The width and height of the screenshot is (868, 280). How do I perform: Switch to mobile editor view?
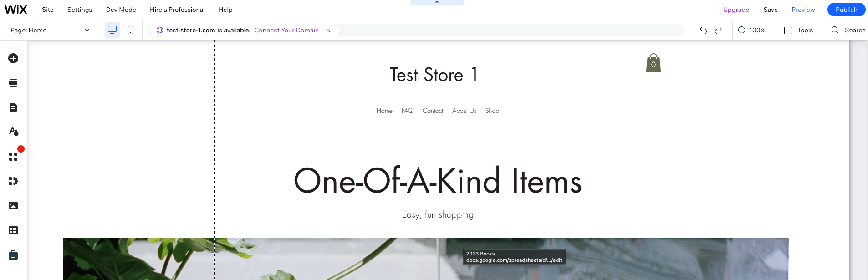(x=130, y=30)
